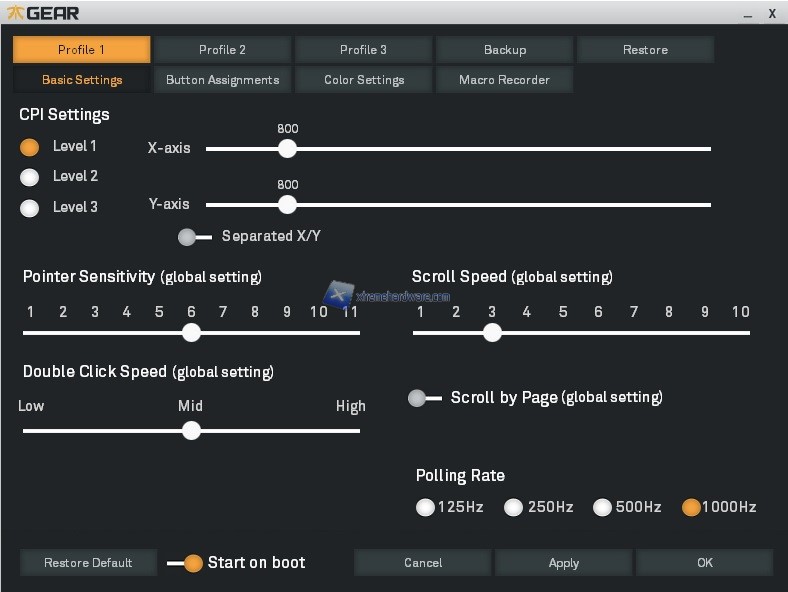The image size is (788, 592).
Task: Click the Double Click Speed slider handle
Action: [191, 431]
